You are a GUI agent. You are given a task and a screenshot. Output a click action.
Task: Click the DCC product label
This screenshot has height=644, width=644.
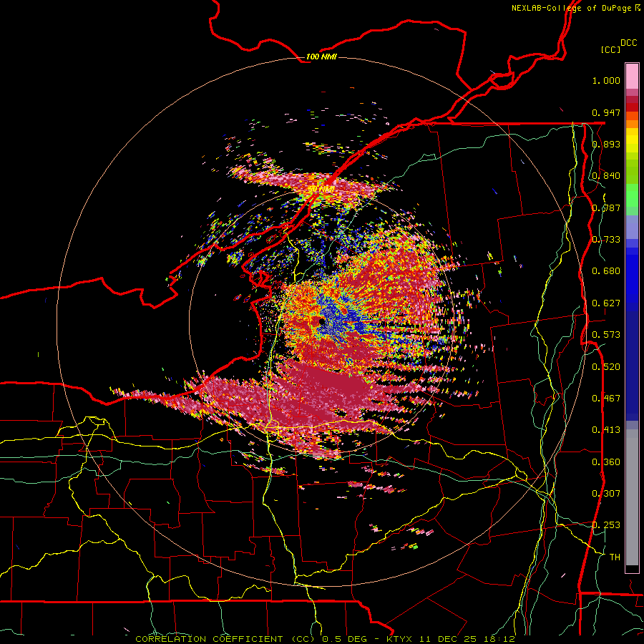tap(629, 43)
